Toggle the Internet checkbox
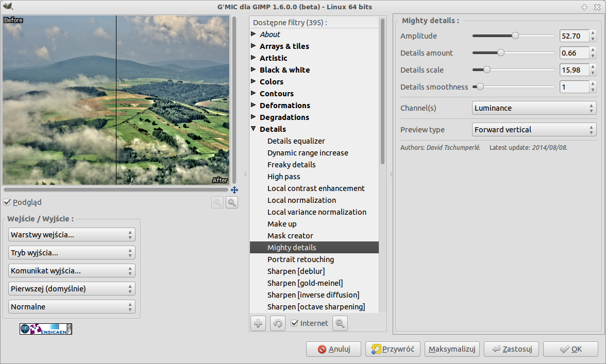The image size is (606, 364). click(x=295, y=323)
